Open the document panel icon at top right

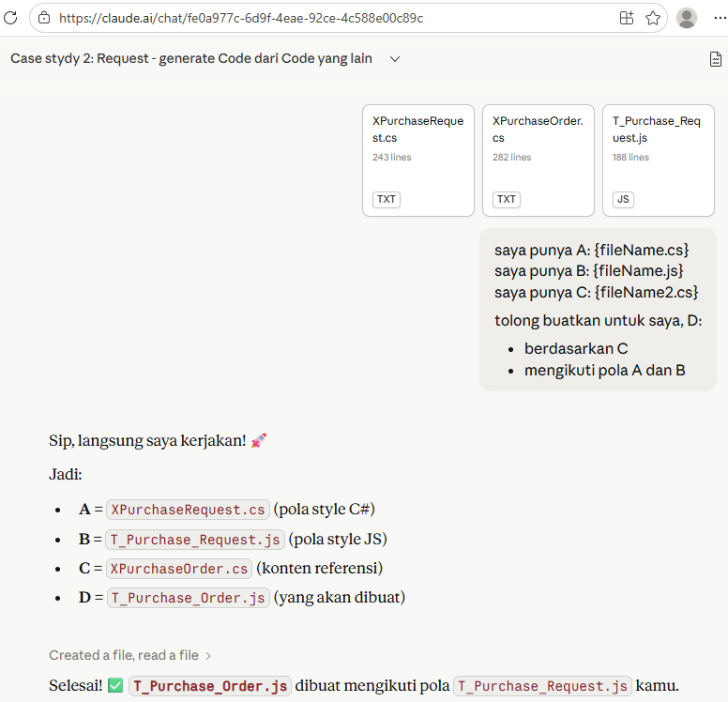point(716,59)
